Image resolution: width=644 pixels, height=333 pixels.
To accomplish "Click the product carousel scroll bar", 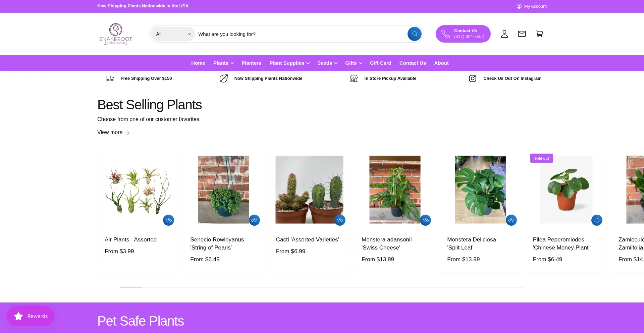I will point(322,287).
